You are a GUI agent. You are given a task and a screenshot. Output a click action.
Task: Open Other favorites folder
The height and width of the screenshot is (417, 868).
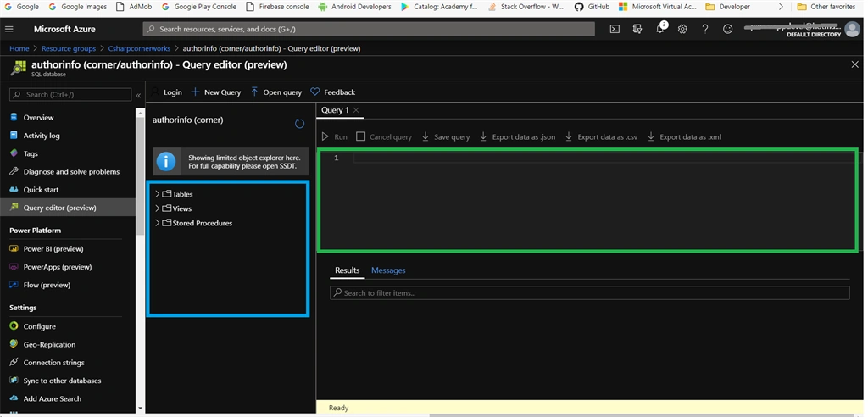point(826,7)
